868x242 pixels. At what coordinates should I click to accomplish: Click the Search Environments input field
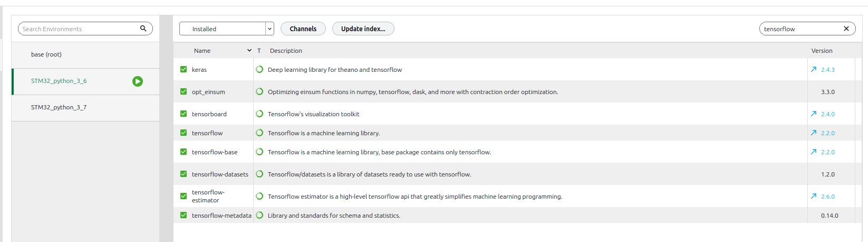[x=79, y=29]
